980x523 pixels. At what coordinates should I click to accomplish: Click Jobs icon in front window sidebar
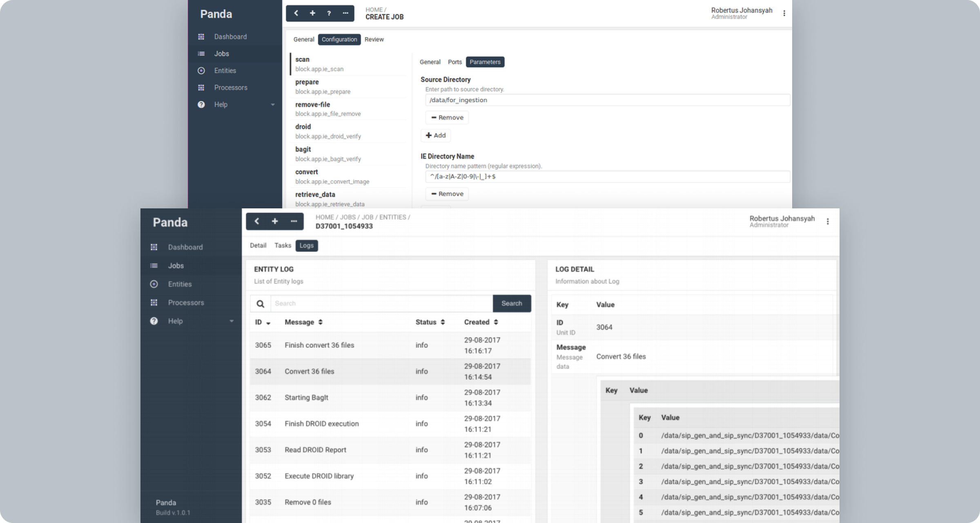point(154,266)
